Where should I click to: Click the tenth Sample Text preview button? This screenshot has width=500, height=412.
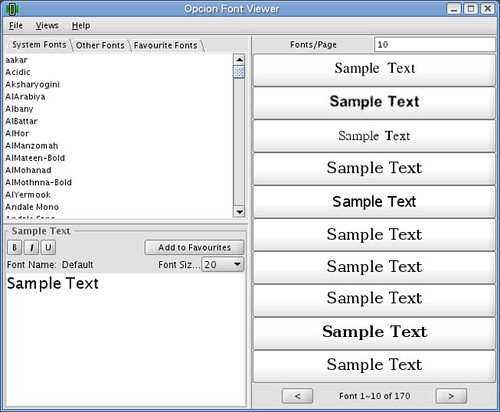click(x=374, y=366)
